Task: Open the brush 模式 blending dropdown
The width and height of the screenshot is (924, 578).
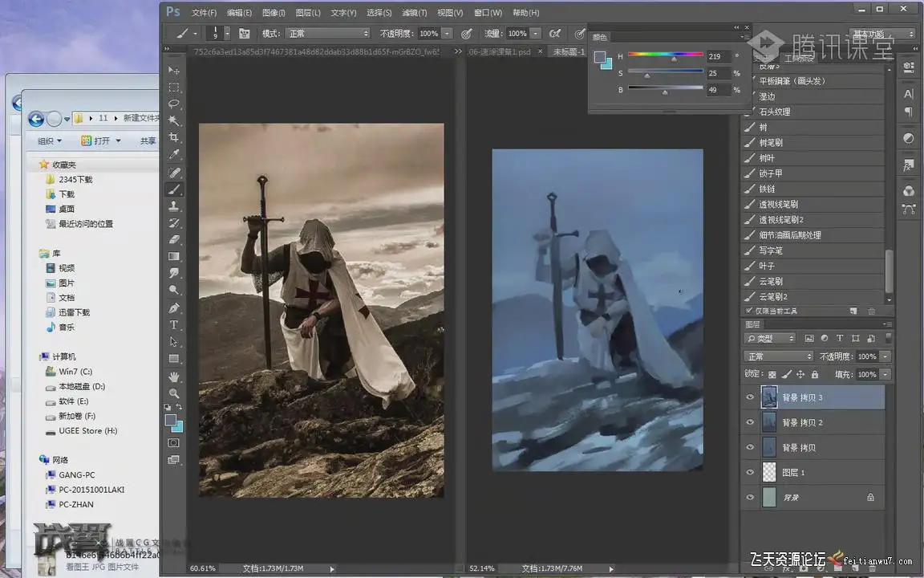Action: tap(328, 34)
